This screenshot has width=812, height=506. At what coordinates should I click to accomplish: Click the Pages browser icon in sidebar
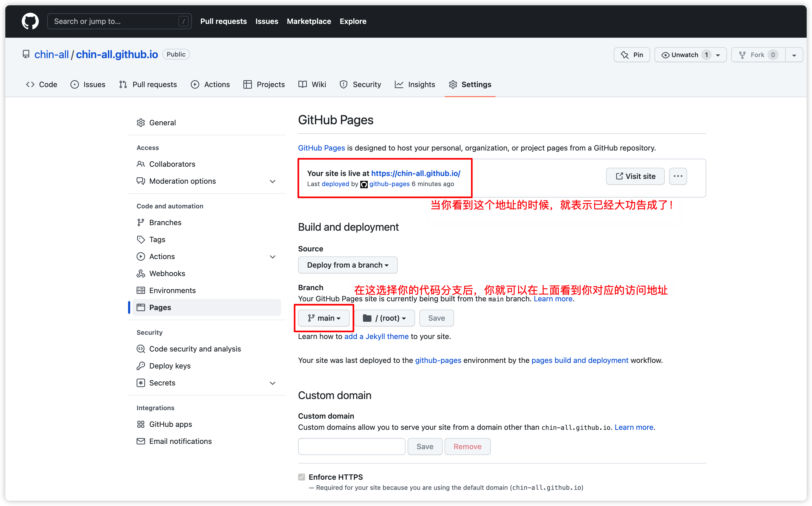pos(141,307)
